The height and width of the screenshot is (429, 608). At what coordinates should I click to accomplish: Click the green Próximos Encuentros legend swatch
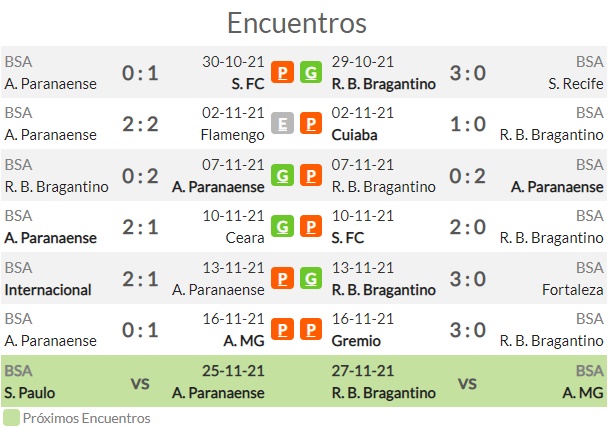click(11, 418)
